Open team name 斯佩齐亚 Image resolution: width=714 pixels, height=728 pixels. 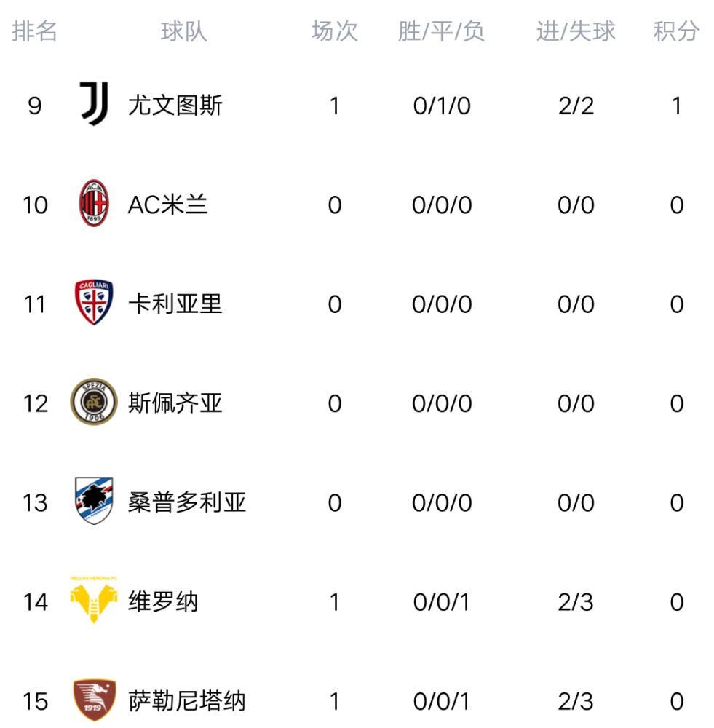pyautogui.click(x=175, y=403)
